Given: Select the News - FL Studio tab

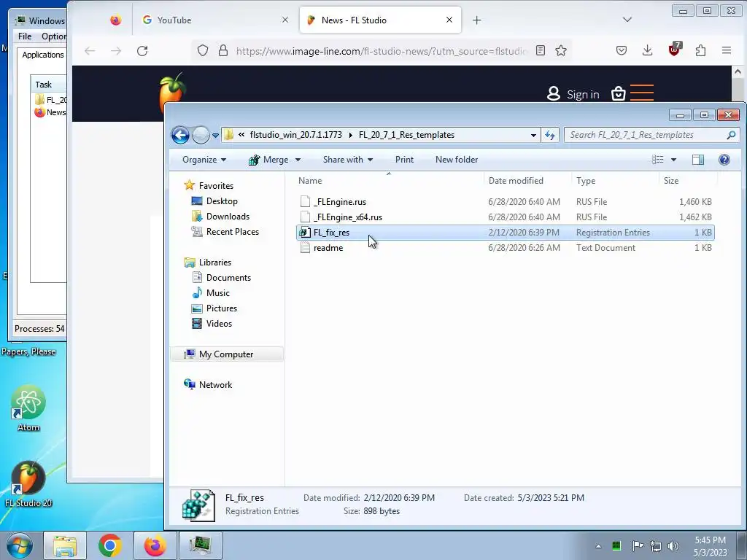Looking at the screenshot, I should [x=380, y=20].
